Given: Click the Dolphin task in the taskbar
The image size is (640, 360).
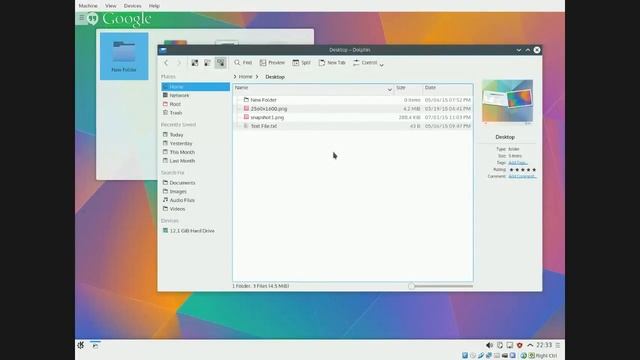Looking at the screenshot, I should click(95, 345).
